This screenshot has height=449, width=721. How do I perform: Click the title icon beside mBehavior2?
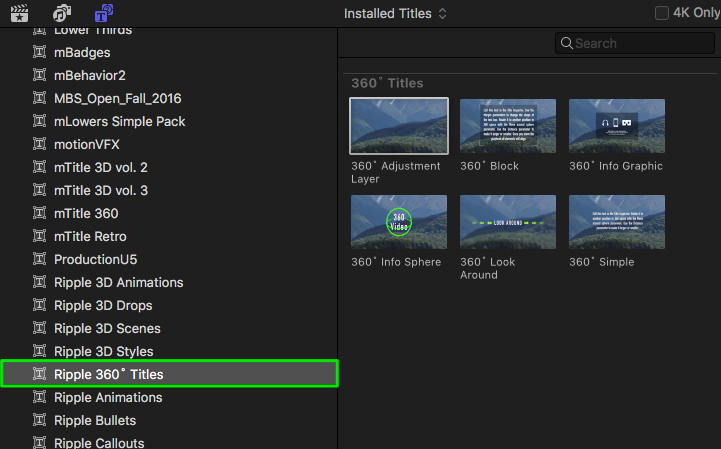[x=40, y=75]
